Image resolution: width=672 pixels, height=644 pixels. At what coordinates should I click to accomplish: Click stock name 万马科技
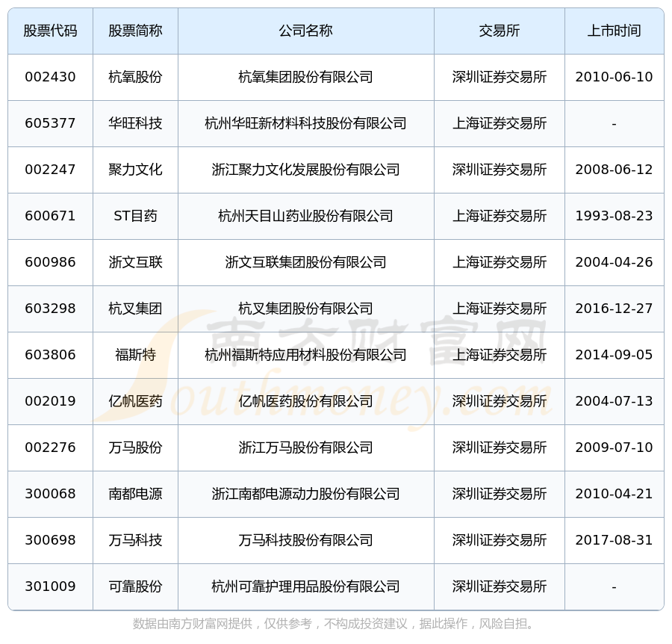135,540
